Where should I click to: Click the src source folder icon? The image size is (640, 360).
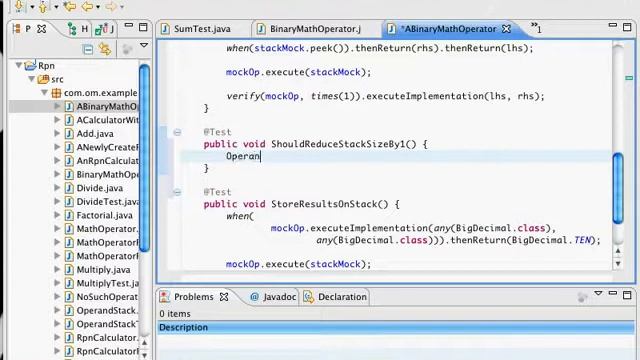(x=43, y=79)
